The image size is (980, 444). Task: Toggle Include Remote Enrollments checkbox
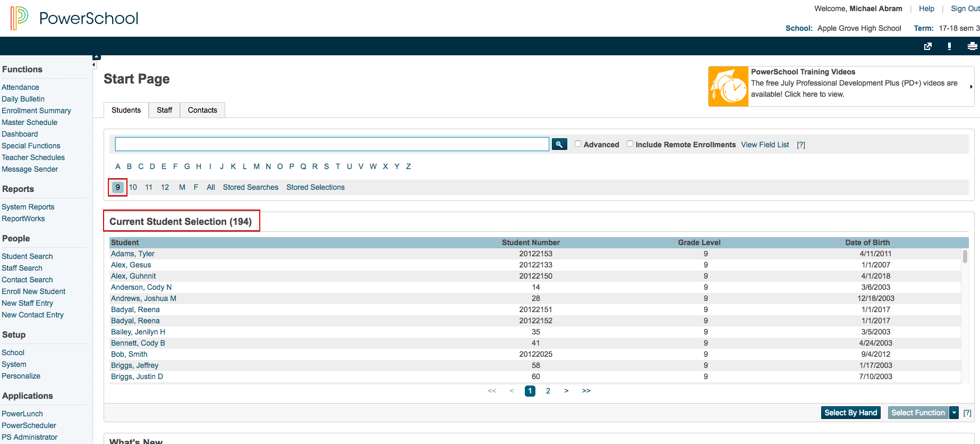coord(630,144)
